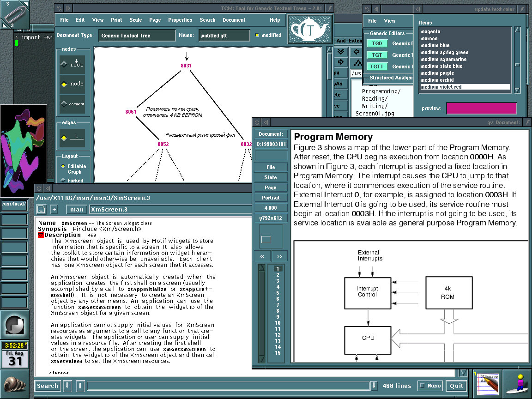532x399 pixels.
Task: Open the y792x612 media dropdown in gv
Action: pyautogui.click(x=271, y=218)
